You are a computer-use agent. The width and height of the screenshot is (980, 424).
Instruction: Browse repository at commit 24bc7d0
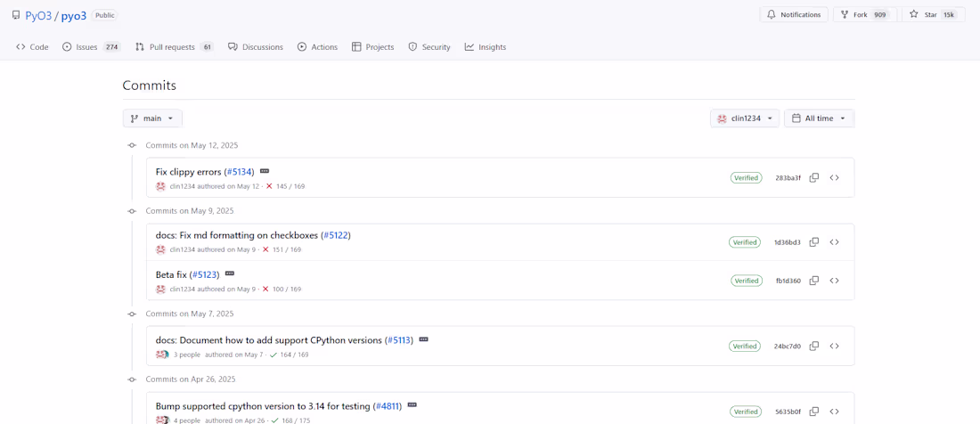tap(834, 346)
